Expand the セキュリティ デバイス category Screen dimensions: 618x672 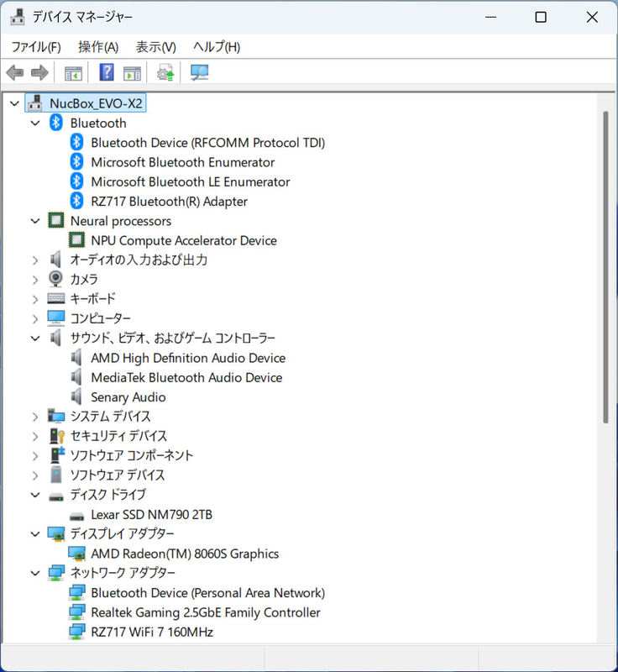35,436
